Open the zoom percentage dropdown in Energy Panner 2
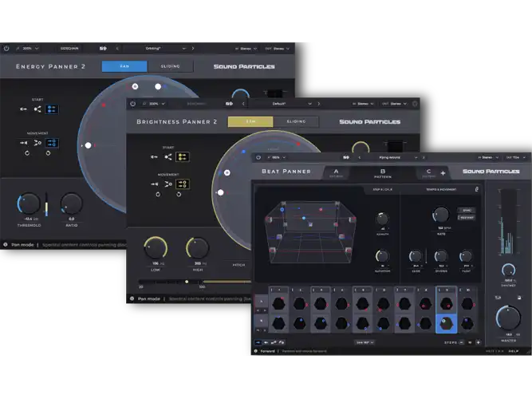This screenshot has width=532, height=399. tap(27, 49)
